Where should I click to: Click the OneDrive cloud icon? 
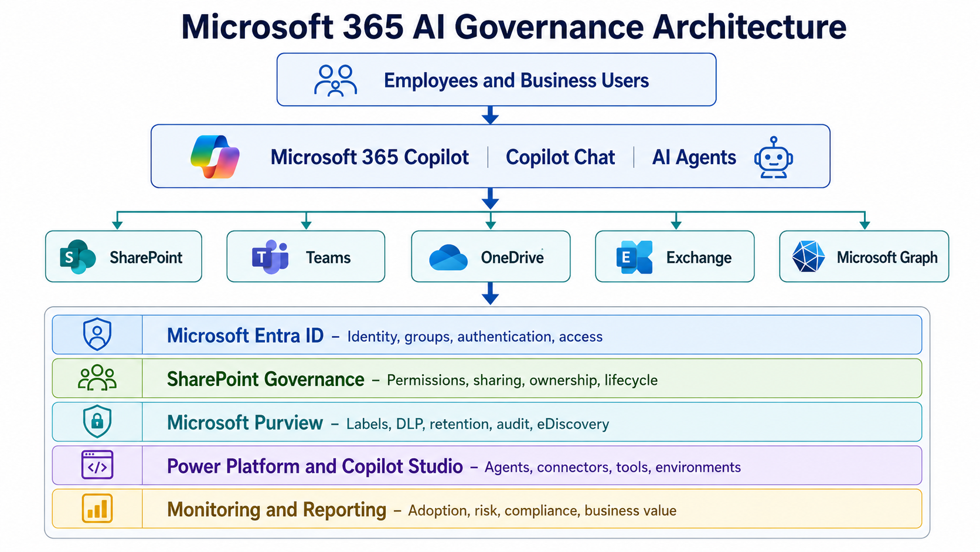[x=448, y=258]
